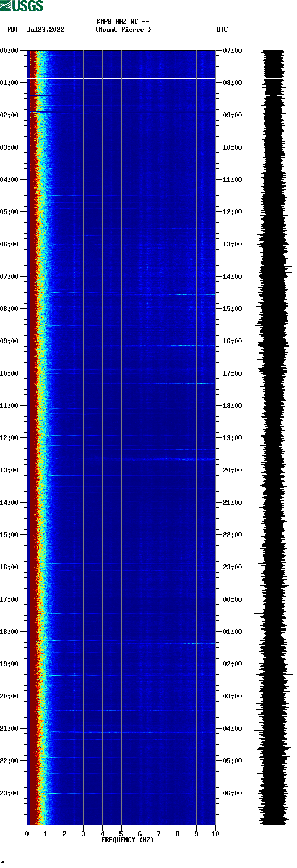Click the black seismogram waveform trace

(x=273, y=437)
